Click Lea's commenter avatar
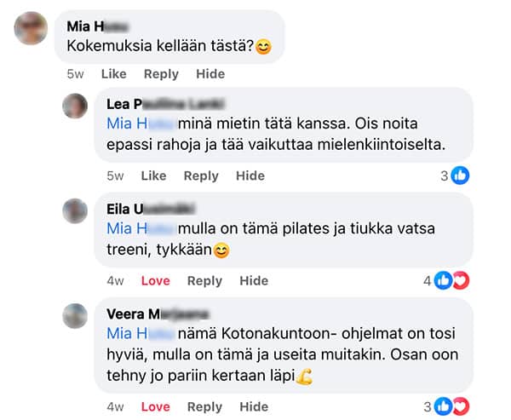Screen dimensions: 511x420 pos(75,106)
